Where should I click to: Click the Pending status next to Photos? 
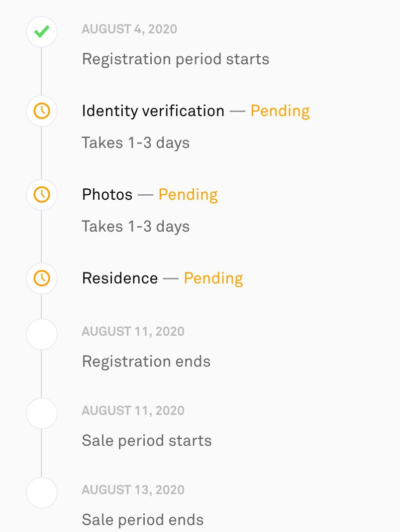tap(188, 195)
